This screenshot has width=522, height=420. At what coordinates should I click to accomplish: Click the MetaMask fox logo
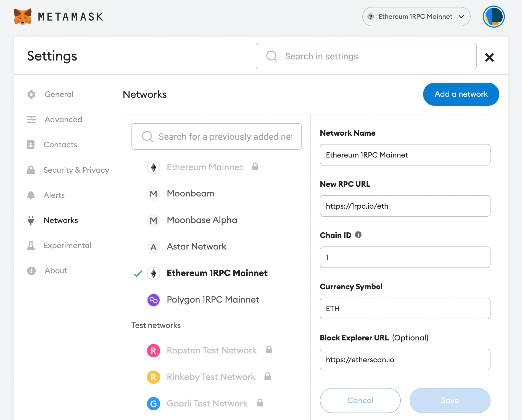pos(23,17)
